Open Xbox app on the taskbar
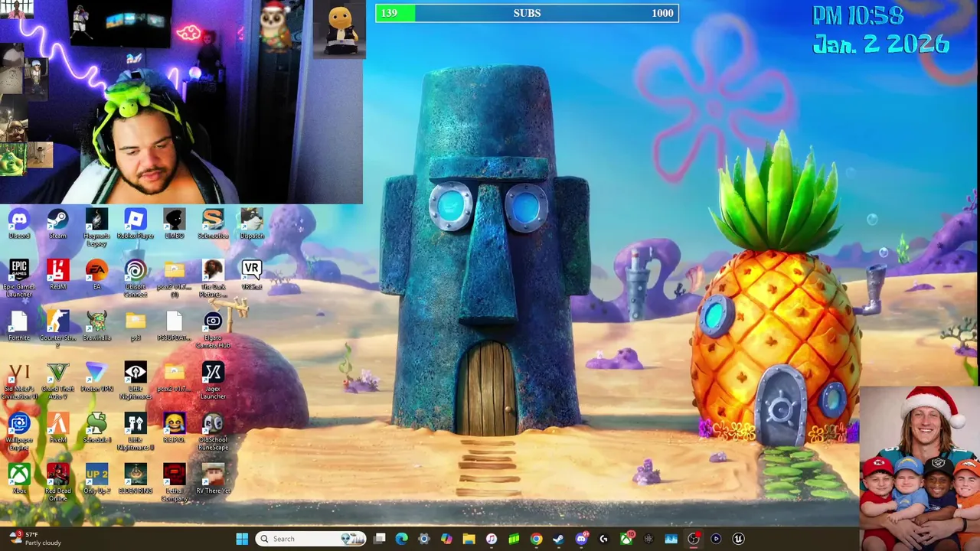Viewport: 980px width, 551px height. point(626,539)
